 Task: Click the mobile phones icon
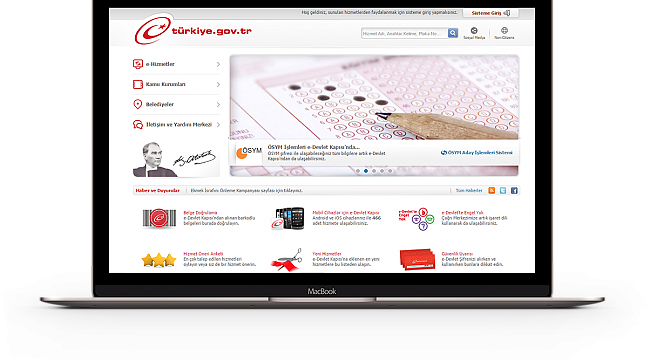288,218
